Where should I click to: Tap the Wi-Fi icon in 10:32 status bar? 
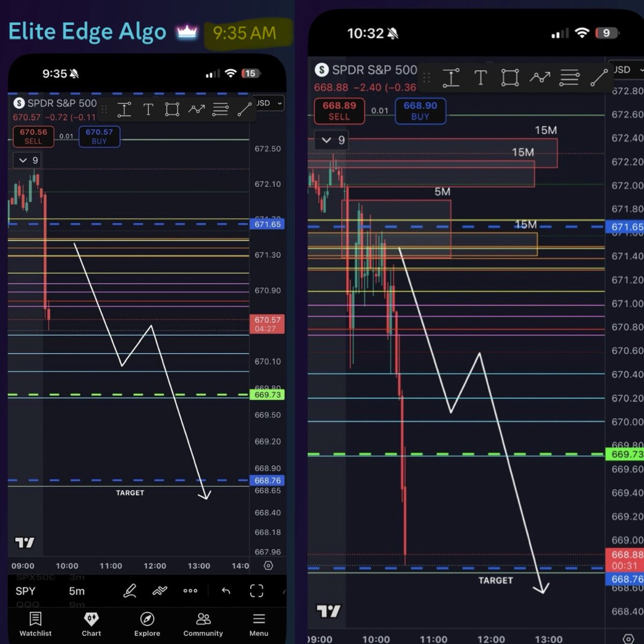coord(582,33)
